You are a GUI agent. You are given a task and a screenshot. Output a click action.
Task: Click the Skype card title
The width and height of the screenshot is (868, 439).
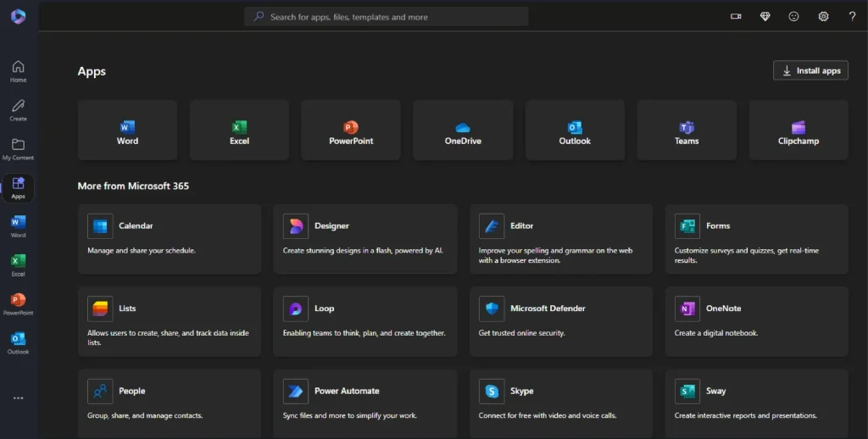pos(521,391)
